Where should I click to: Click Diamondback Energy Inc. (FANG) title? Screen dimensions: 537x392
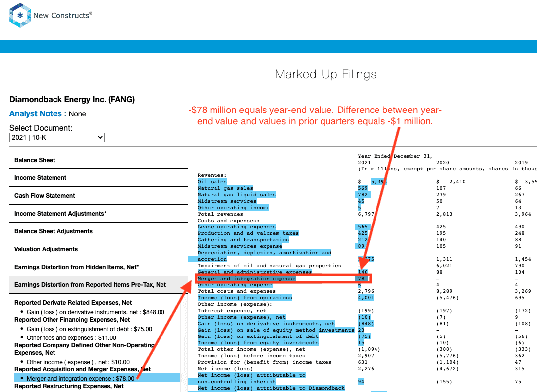point(72,100)
